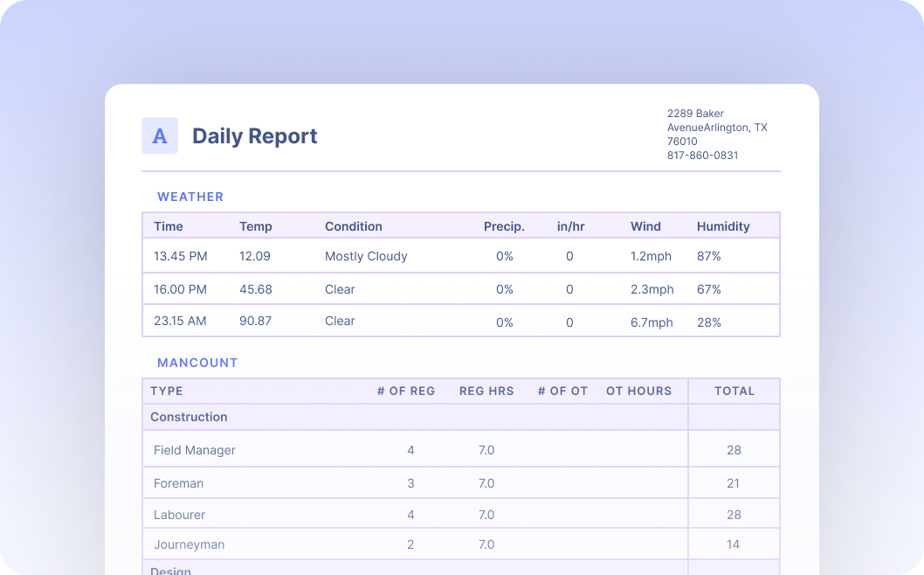
Task: Click the 6.7mph wind value
Action: [x=652, y=321]
